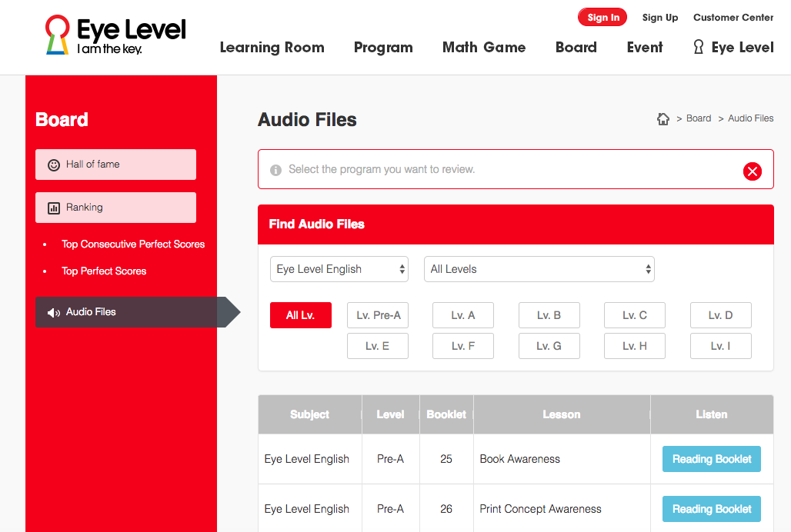
Task: Play Reading Booklet for Book Awareness
Action: [x=711, y=459]
